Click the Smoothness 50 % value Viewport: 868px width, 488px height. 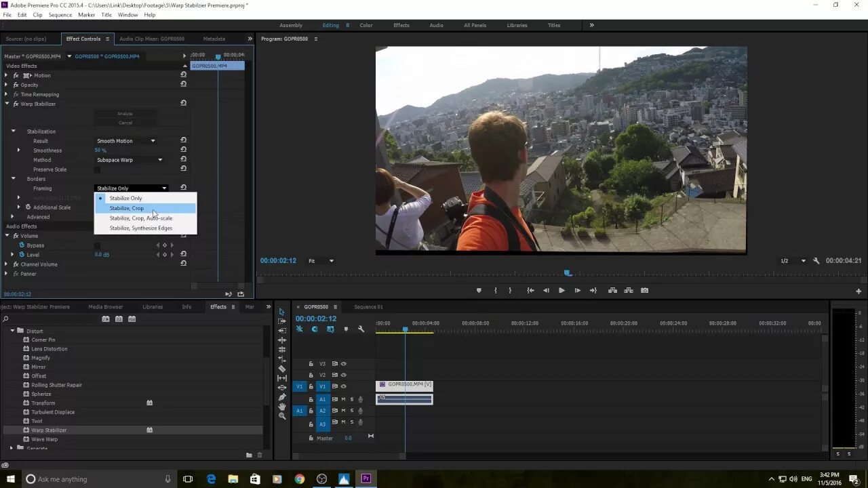click(x=100, y=150)
